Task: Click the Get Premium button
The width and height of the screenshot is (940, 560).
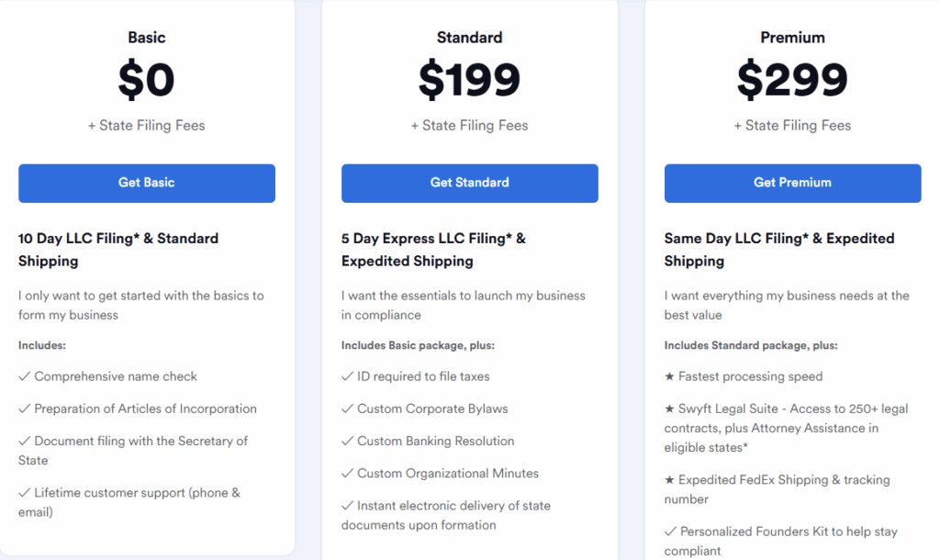Action: click(792, 183)
